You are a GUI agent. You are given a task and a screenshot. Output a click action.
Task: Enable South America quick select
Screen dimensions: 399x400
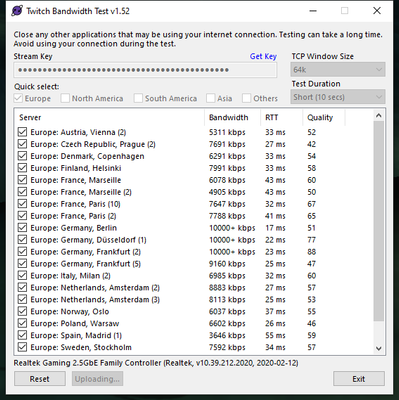point(138,98)
